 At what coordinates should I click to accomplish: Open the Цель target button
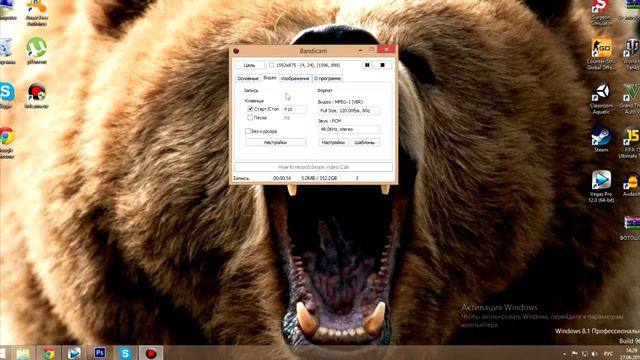coord(249,65)
